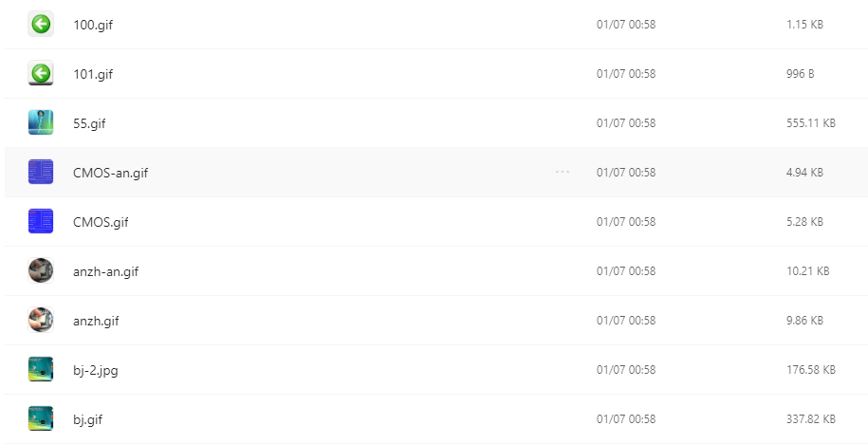Select the anzh-an.gif file name
Screen dimensions: 868x444
pos(105,271)
